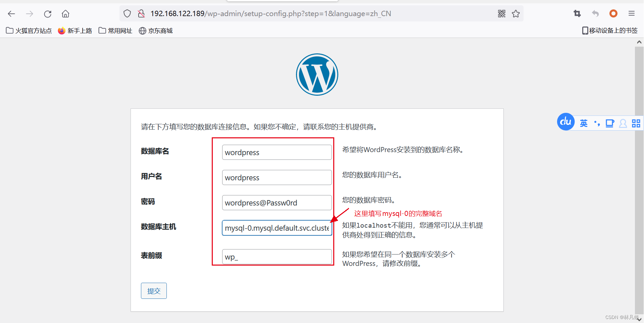Screen dimensions: 644x323
Task: Open the 火狐官方站点 bookmark folder
Action: tap(29, 31)
